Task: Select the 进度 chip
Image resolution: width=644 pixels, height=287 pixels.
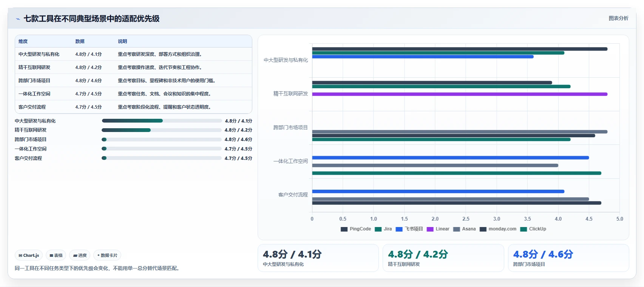Action: [80, 255]
